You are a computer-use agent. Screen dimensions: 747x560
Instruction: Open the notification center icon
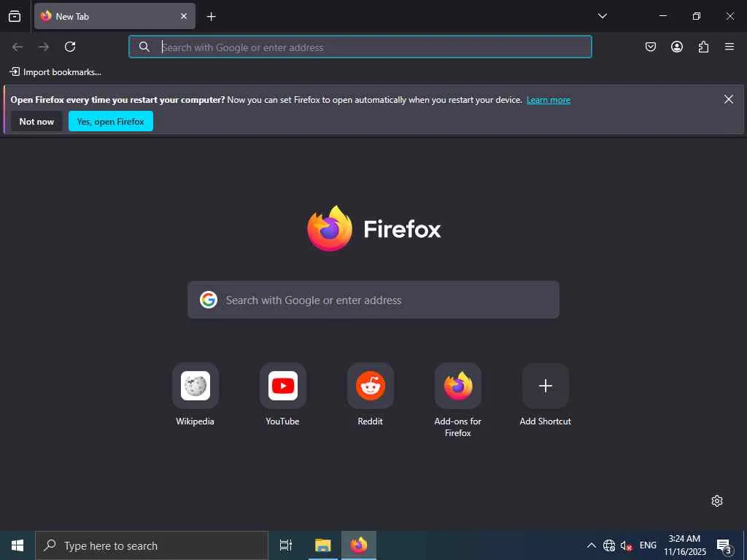click(x=724, y=545)
